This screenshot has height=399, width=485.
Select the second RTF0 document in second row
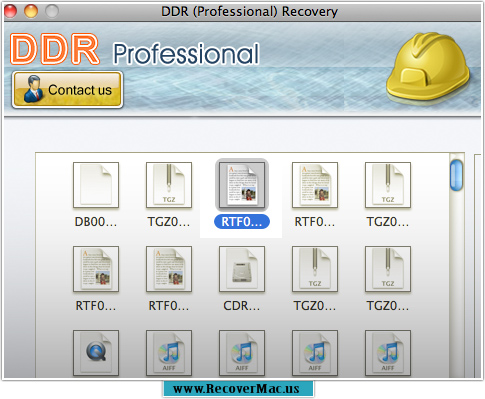coord(169,269)
